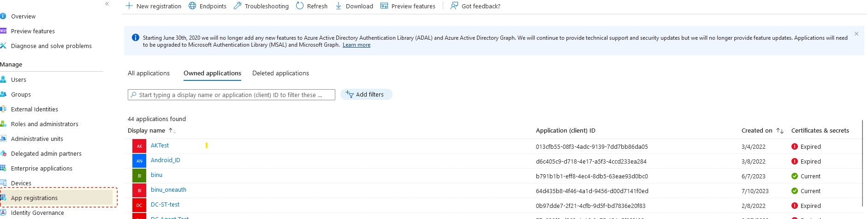Viewport: 868px width, 219px height.
Task: Click red BI icon for binu_oneauth
Action: 139,190
